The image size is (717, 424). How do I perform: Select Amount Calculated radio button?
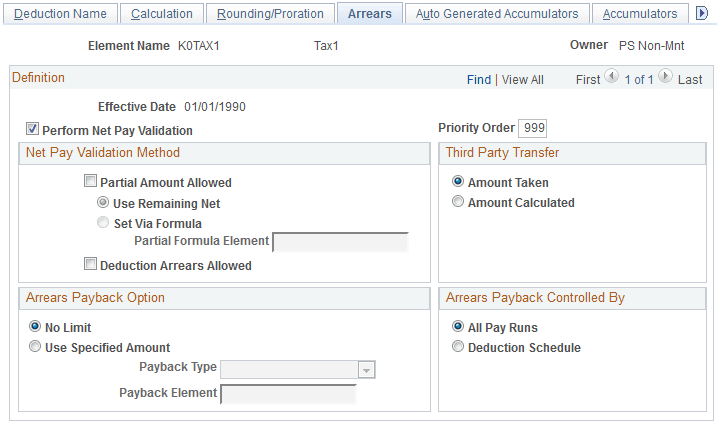(458, 202)
